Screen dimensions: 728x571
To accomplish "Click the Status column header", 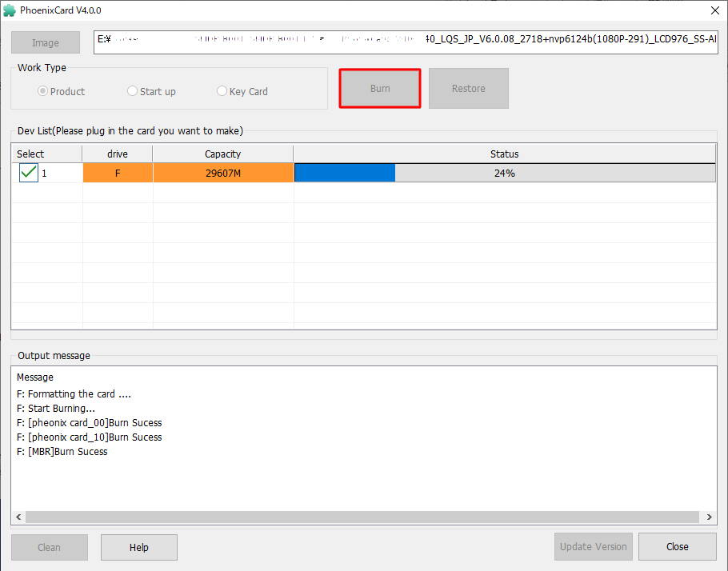I will tap(504, 154).
